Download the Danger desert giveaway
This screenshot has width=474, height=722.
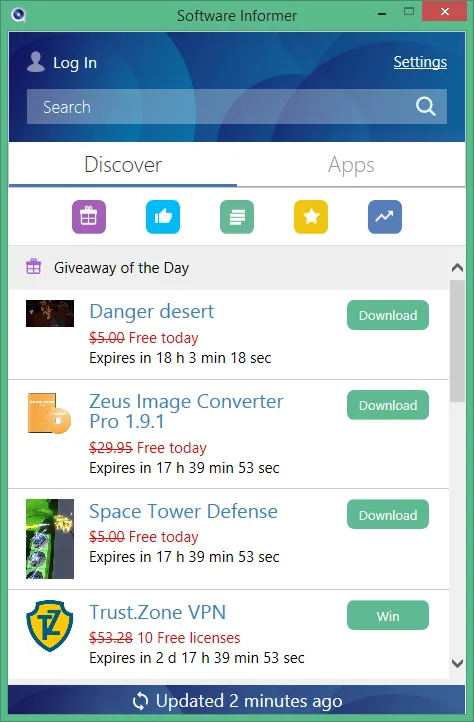pyautogui.click(x=388, y=315)
